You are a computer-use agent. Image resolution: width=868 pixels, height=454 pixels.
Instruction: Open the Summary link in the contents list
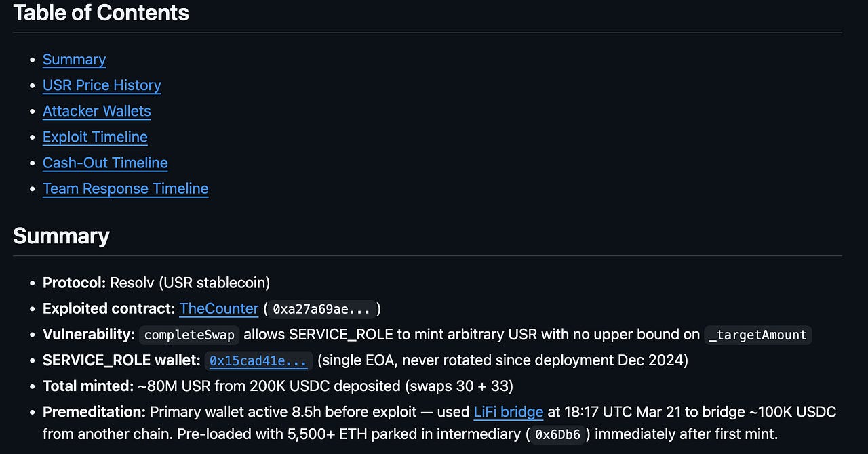tap(74, 60)
